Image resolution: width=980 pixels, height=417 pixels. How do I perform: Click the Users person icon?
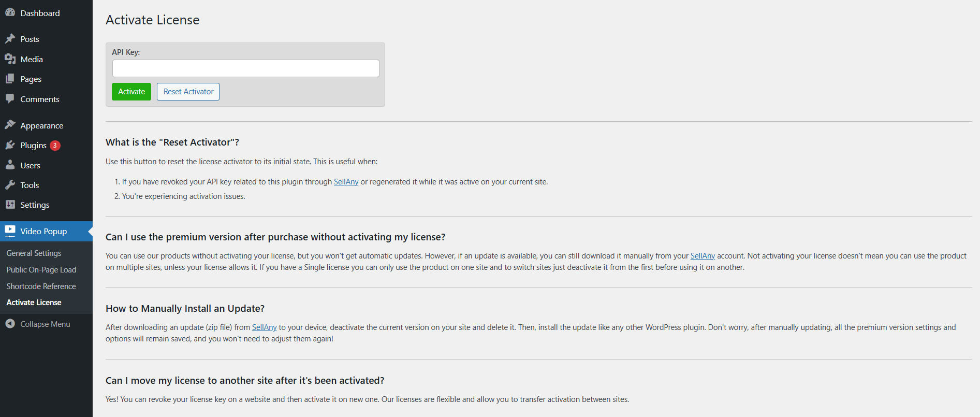point(10,165)
